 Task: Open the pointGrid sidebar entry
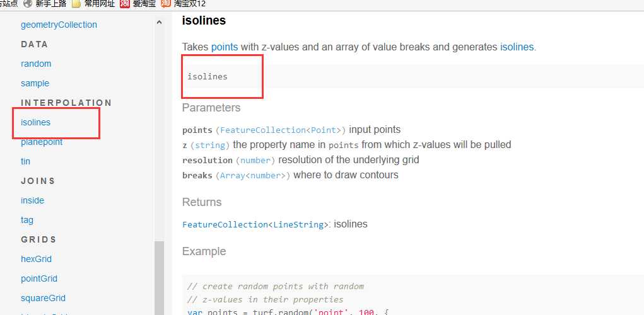[x=39, y=278]
